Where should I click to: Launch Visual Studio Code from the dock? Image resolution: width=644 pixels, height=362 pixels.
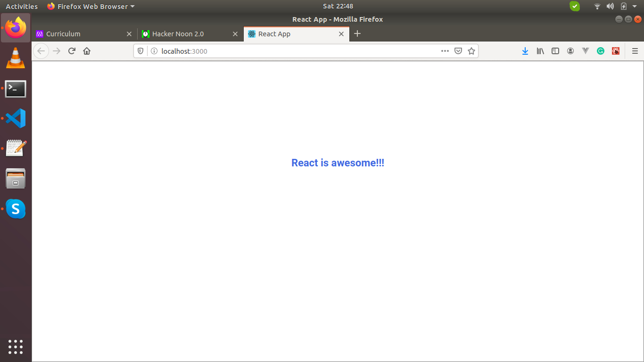pyautogui.click(x=16, y=118)
